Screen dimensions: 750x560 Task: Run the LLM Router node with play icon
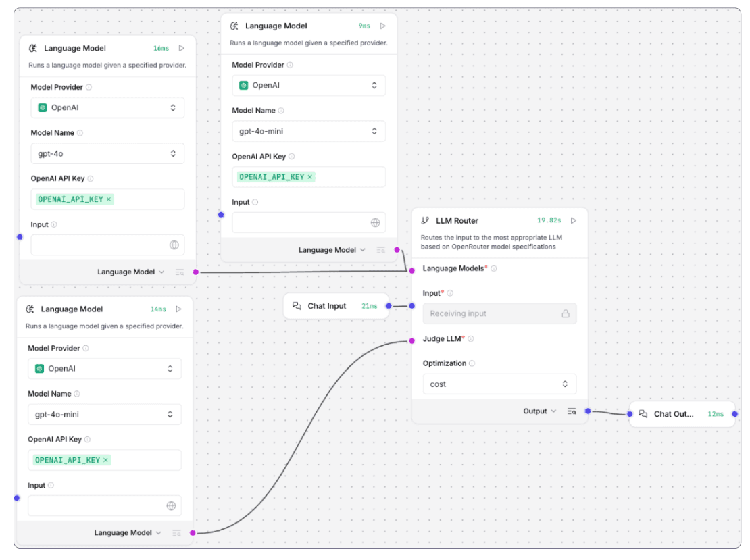coord(574,220)
